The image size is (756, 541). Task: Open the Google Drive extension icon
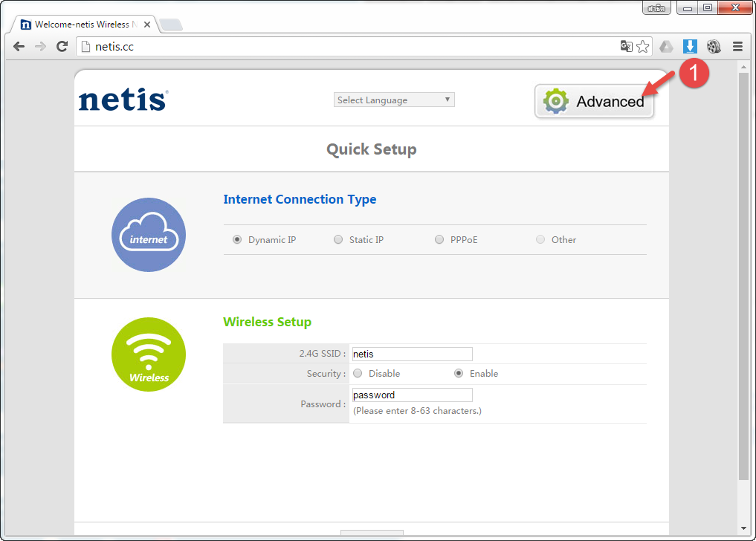[x=666, y=46]
